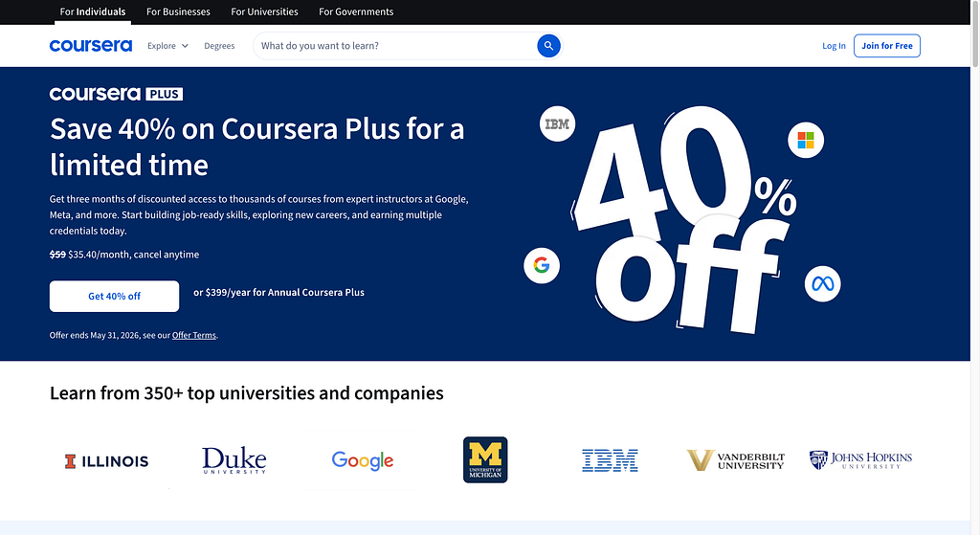Image resolution: width=980 pixels, height=535 pixels.
Task: Click the Get 40% off button
Action: (x=115, y=297)
